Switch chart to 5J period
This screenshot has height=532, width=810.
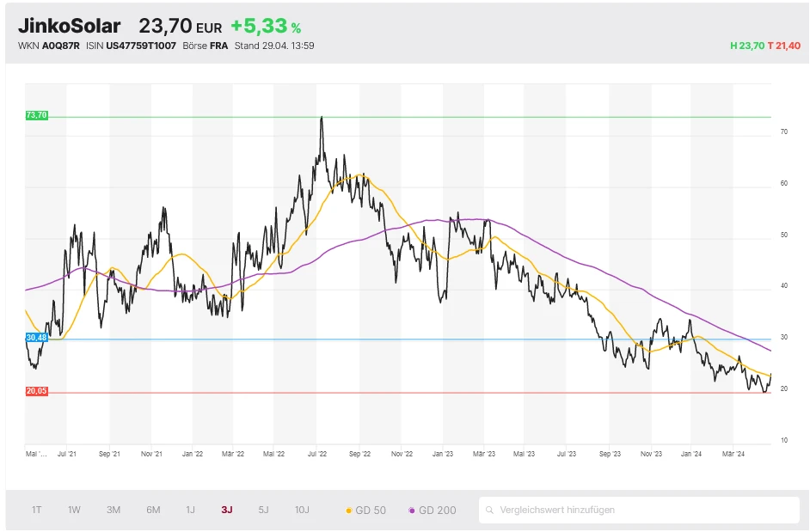(264, 510)
